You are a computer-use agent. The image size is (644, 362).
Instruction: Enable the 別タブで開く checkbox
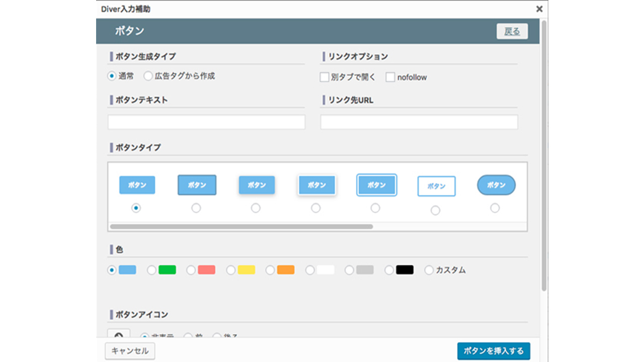[325, 77]
